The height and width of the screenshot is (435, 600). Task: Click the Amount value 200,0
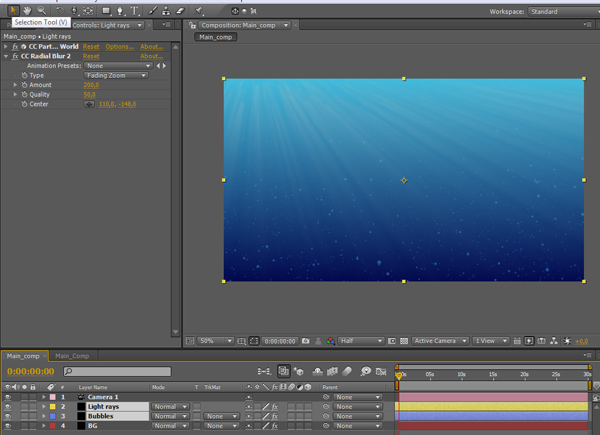click(91, 85)
